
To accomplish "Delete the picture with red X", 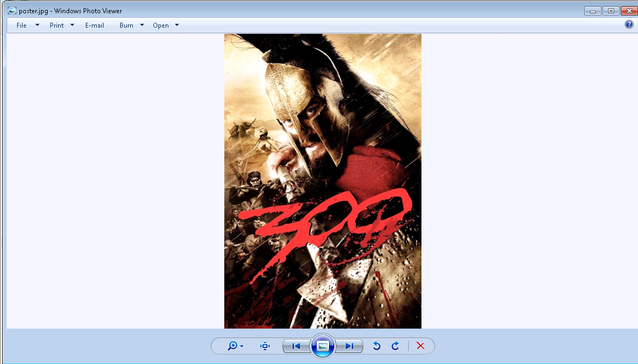I will (x=421, y=346).
